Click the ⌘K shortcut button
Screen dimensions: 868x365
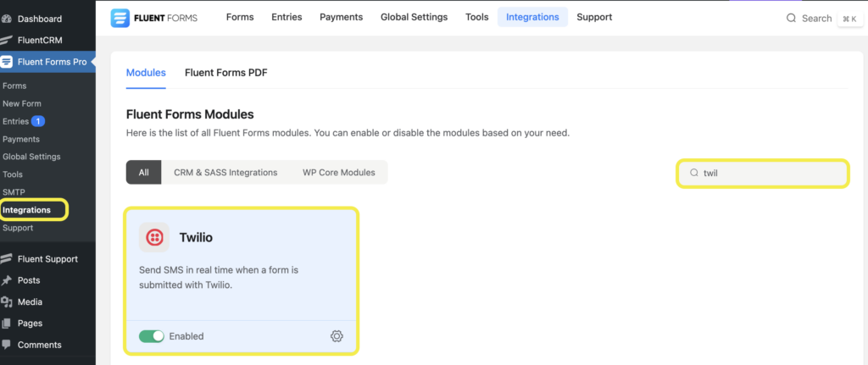tap(849, 19)
